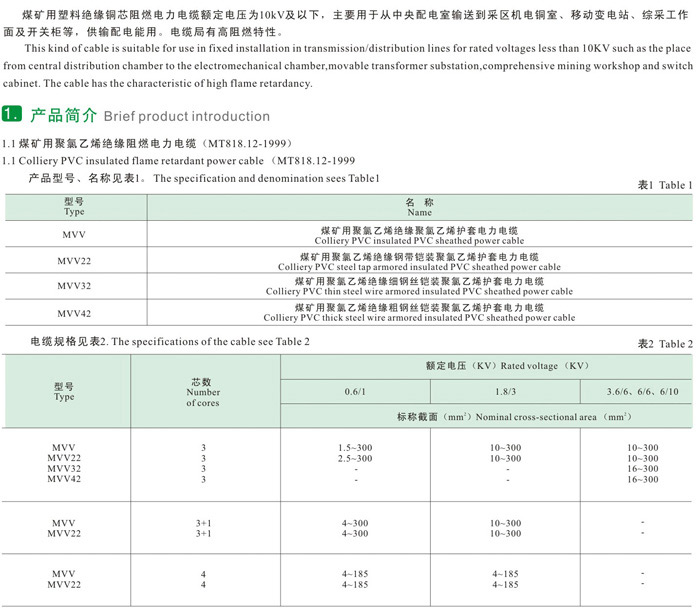Select "The specifications of the cable see Table 2"
The image size is (700, 614).
[210, 342]
